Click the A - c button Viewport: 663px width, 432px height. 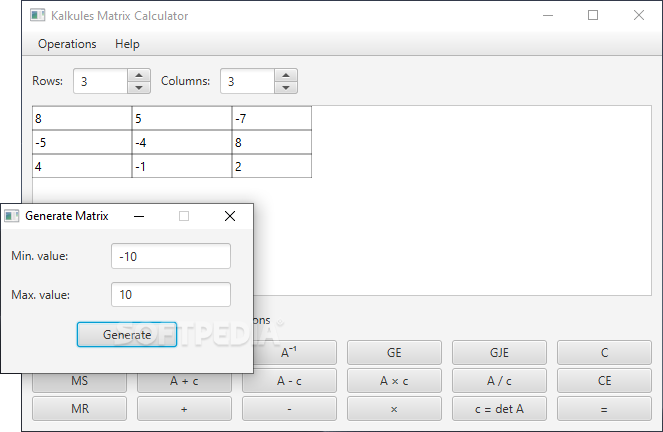(x=290, y=380)
